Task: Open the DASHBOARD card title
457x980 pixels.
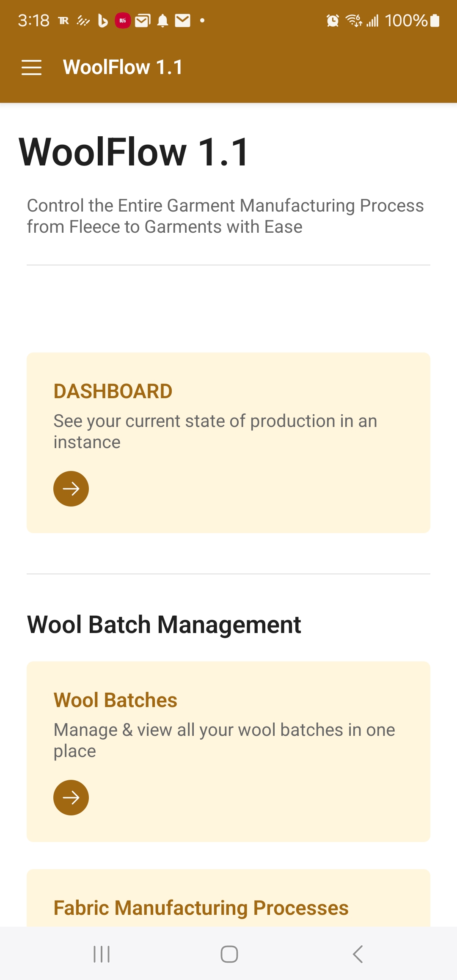Action: point(113,391)
